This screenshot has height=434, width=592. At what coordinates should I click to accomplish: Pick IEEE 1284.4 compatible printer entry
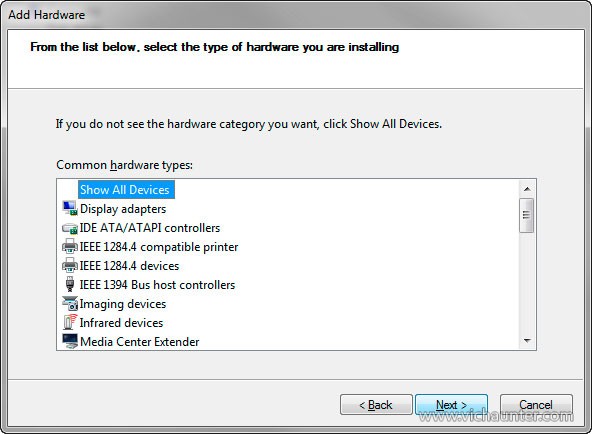[159, 247]
